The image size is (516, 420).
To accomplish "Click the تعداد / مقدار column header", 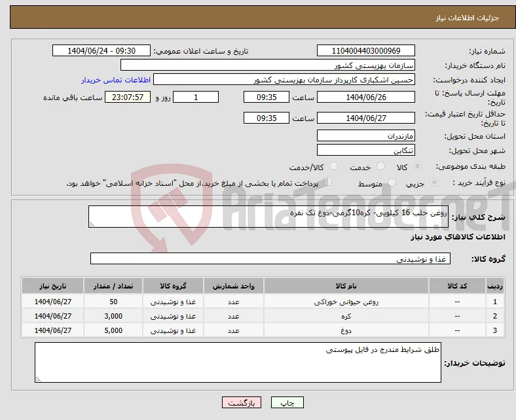I will click(113, 286).
